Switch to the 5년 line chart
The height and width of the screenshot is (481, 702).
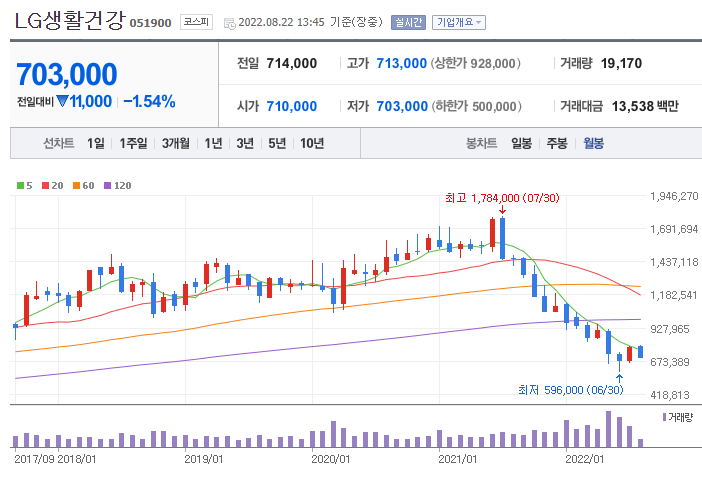[x=277, y=143]
